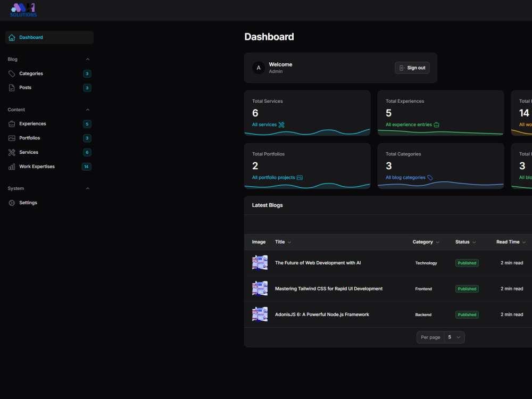Open Dashboard in the sidebar
Viewport: 532px width, 399px height.
tap(49, 37)
